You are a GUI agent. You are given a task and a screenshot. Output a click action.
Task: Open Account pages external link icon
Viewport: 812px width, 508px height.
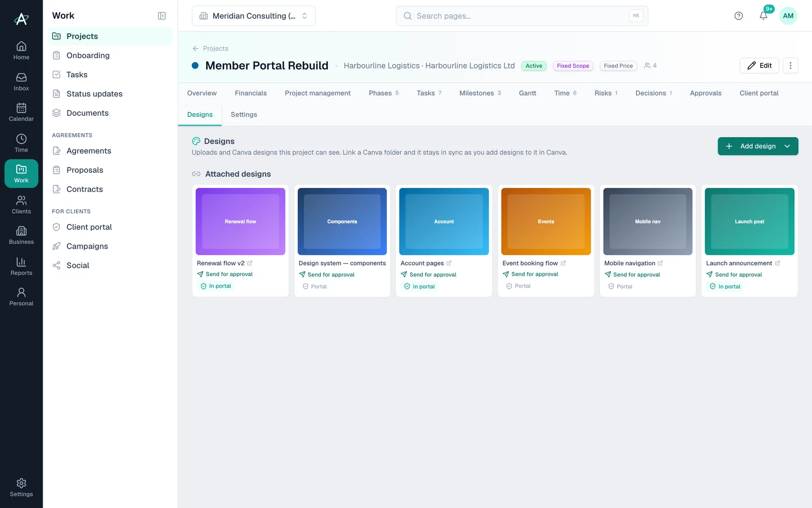tap(449, 263)
